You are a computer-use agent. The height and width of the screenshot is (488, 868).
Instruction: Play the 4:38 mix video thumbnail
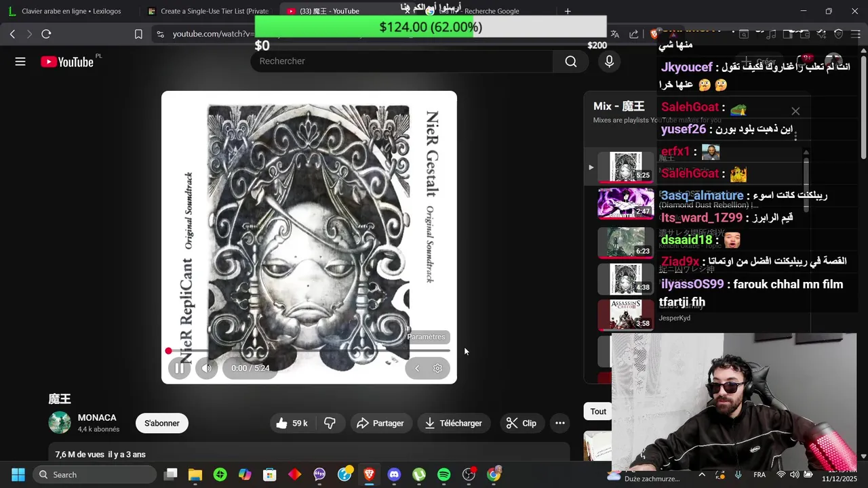point(625,279)
